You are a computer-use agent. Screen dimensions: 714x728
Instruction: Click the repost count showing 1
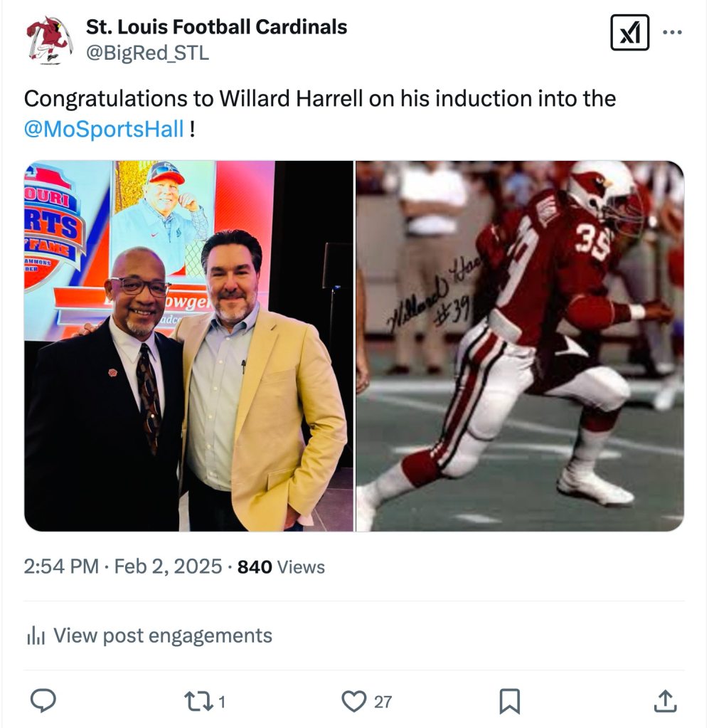coord(222,702)
